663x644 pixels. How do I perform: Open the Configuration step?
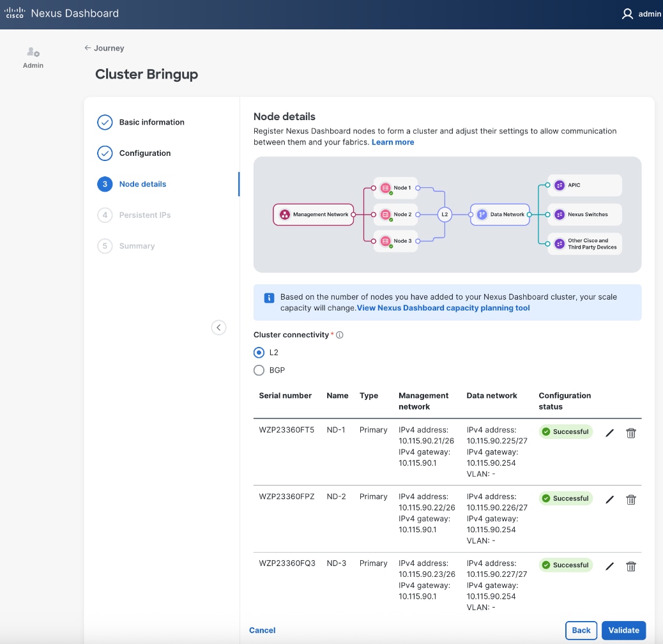[x=144, y=153]
